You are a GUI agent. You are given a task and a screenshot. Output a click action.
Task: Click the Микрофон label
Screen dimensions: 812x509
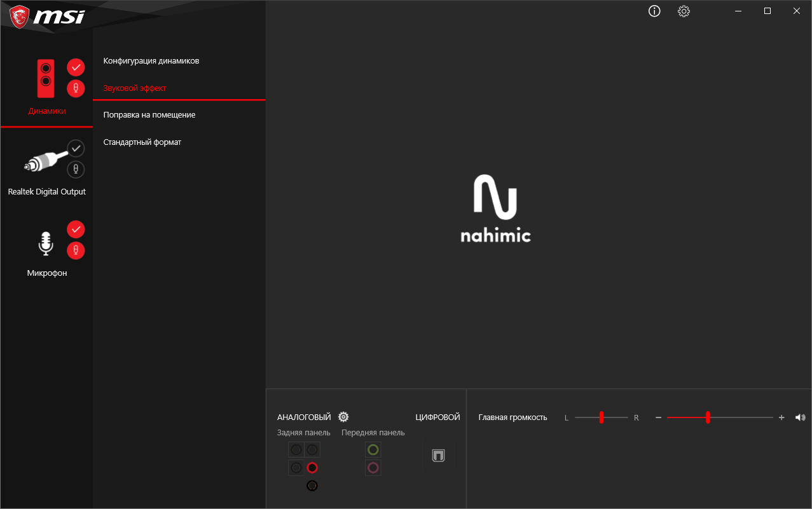point(47,273)
